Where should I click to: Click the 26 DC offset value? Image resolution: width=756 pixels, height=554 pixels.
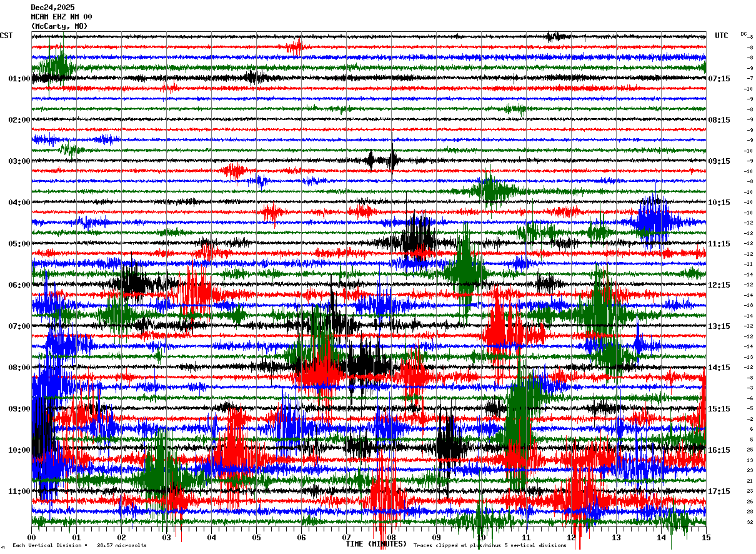[750, 501]
